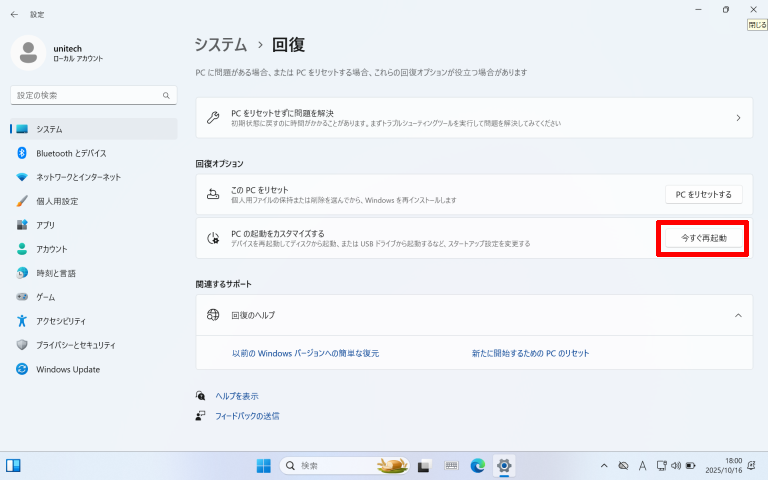Open the アプリ settings section
The image size is (768, 480).
pyautogui.click(x=45, y=225)
